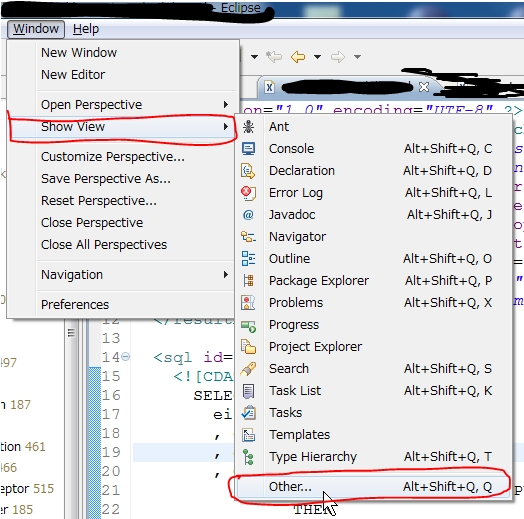
Task: Select Close Perspective menu item
Action: 92,223
